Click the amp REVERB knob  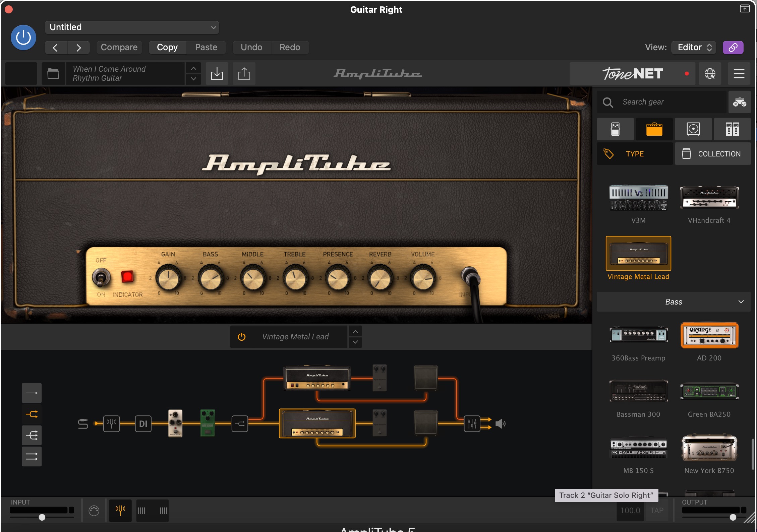point(380,278)
